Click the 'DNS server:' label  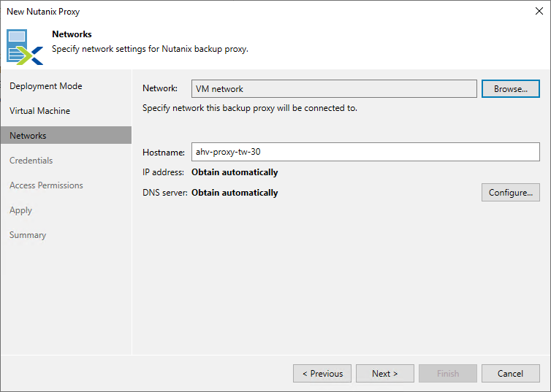[x=165, y=193]
